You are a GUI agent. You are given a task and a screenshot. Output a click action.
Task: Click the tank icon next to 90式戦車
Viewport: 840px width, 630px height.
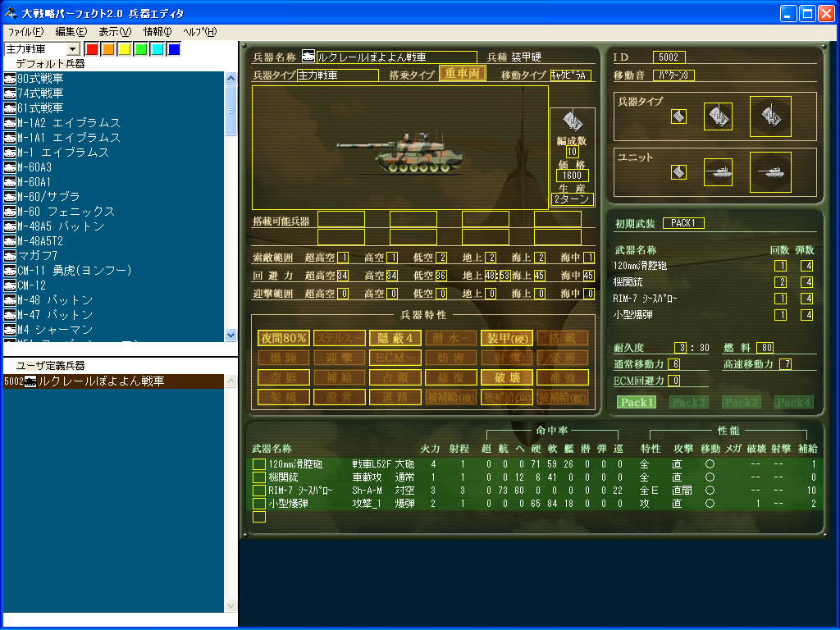(10, 79)
